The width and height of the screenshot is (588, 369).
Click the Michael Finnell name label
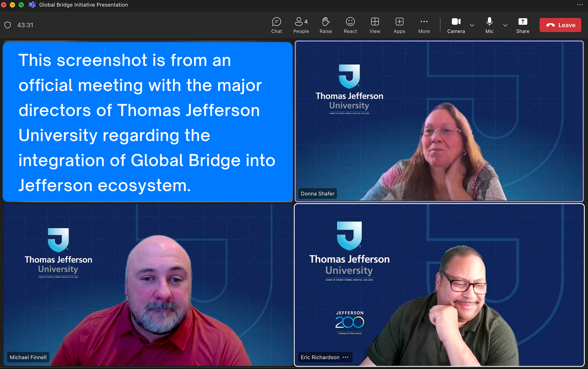tap(28, 357)
